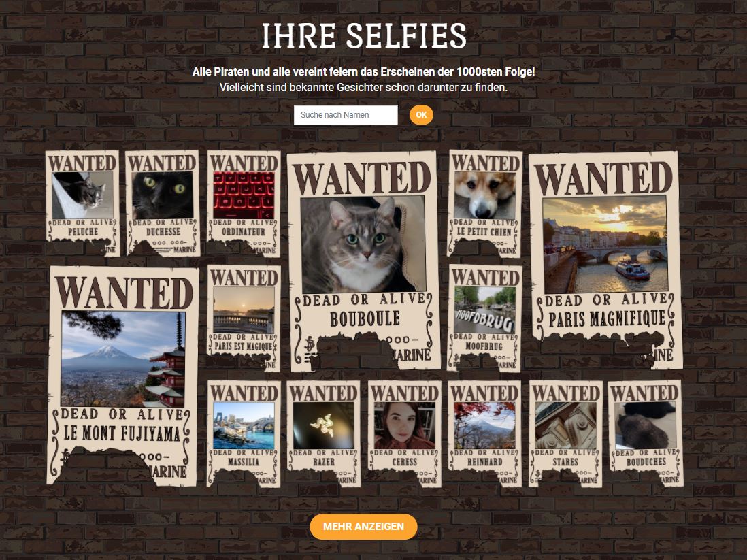Select the CERESS selfie poster
This screenshot has height=560, width=747.
pos(405,433)
